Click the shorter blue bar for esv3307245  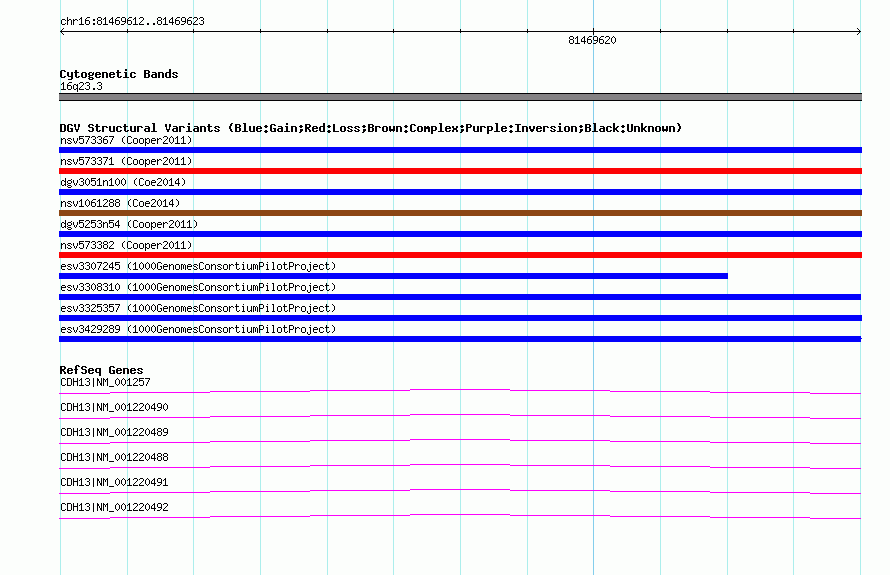393,276
